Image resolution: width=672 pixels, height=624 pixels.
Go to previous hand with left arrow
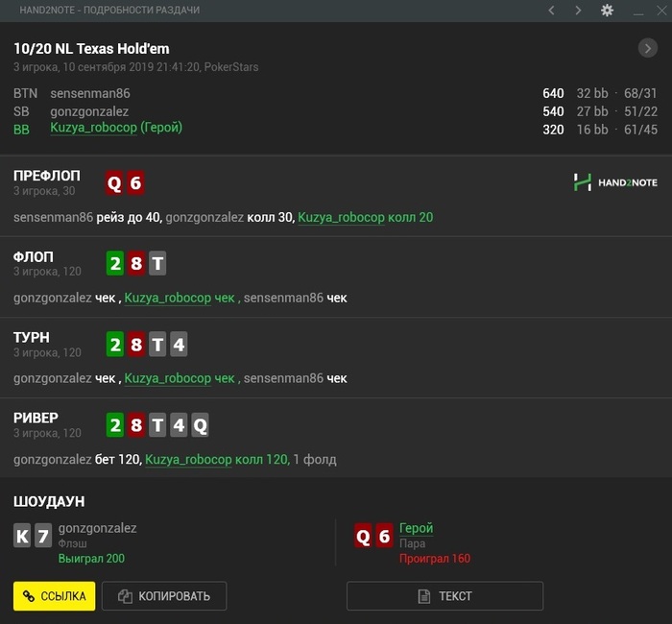tap(552, 11)
